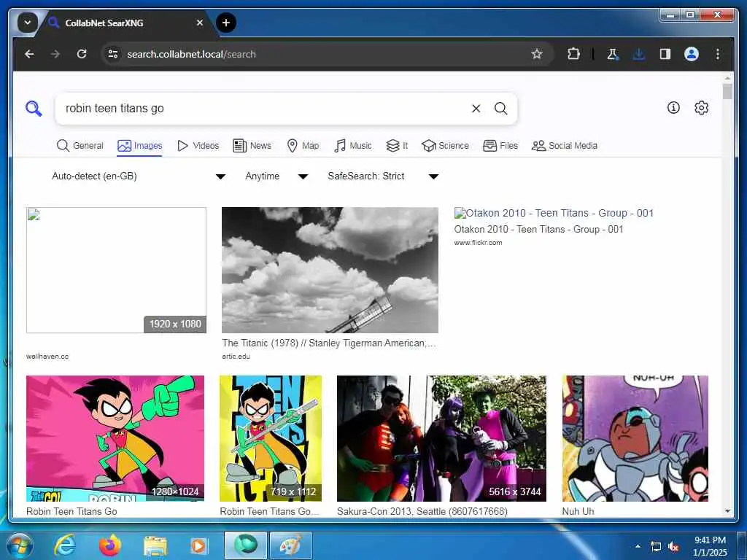The width and height of the screenshot is (747, 560).
Task: Click the 'Sakura-Con 2013, Seattle' caption
Action: [422, 511]
